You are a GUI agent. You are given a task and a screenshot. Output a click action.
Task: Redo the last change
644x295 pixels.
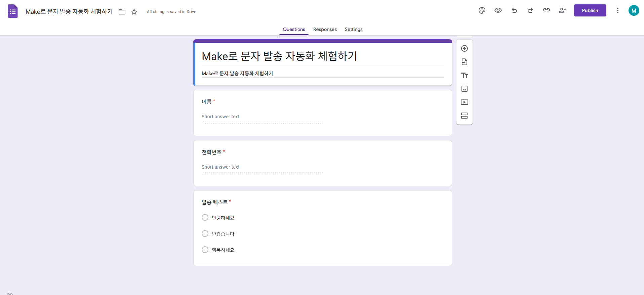point(530,10)
